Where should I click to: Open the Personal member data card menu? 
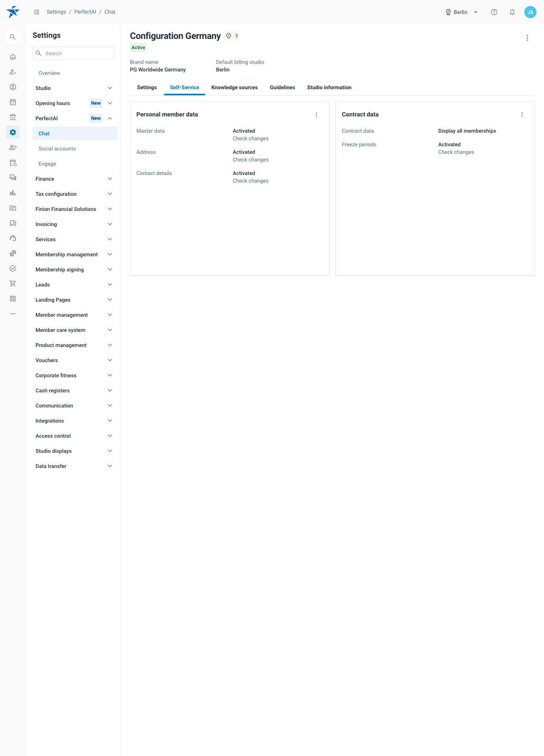click(x=317, y=115)
